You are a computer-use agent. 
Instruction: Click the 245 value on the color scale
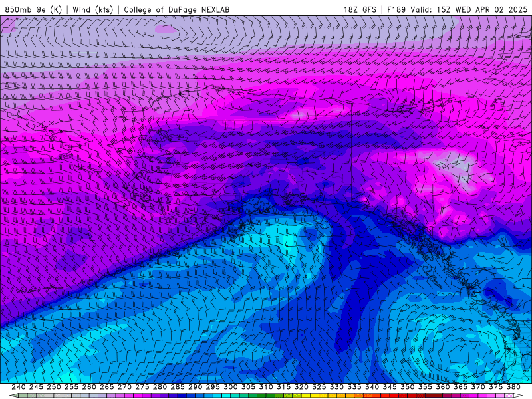(36, 387)
